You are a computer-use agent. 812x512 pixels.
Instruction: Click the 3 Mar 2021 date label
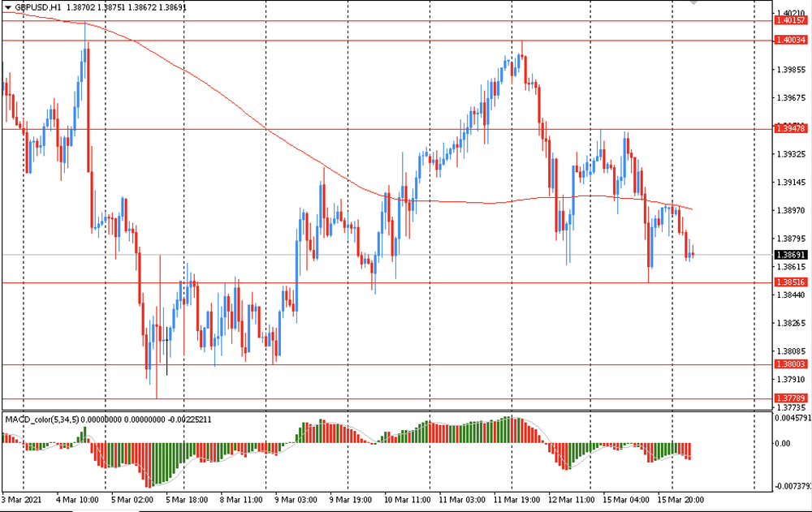point(21,500)
